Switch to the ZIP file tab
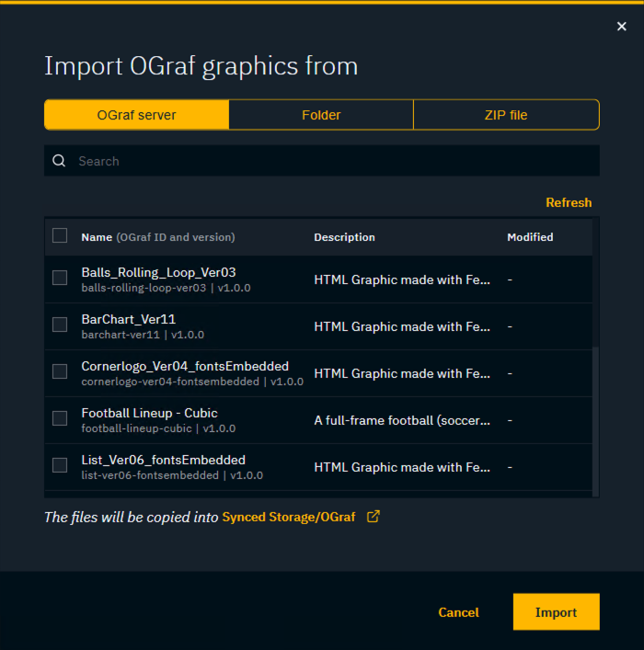Image resolution: width=644 pixels, height=650 pixels. (x=506, y=115)
